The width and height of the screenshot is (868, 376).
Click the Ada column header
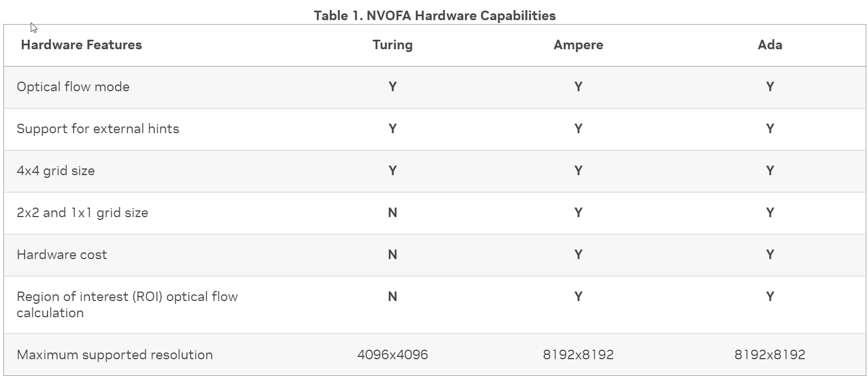pyautogui.click(x=770, y=45)
